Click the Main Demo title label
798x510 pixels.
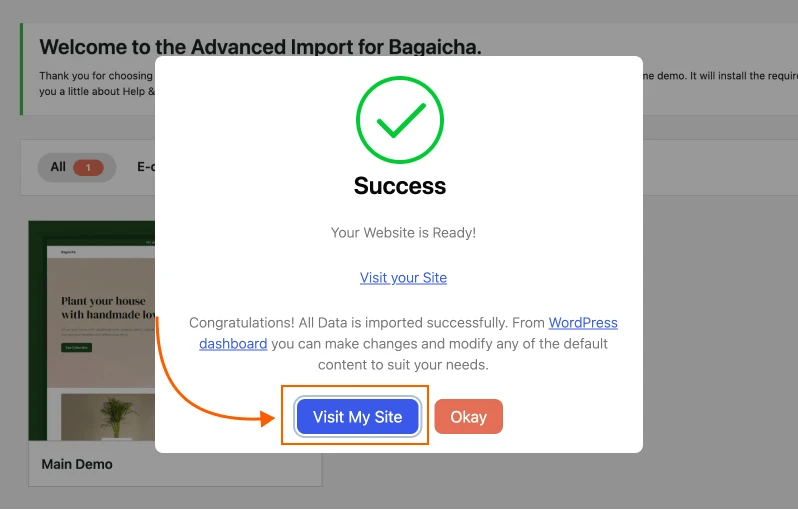[77, 464]
